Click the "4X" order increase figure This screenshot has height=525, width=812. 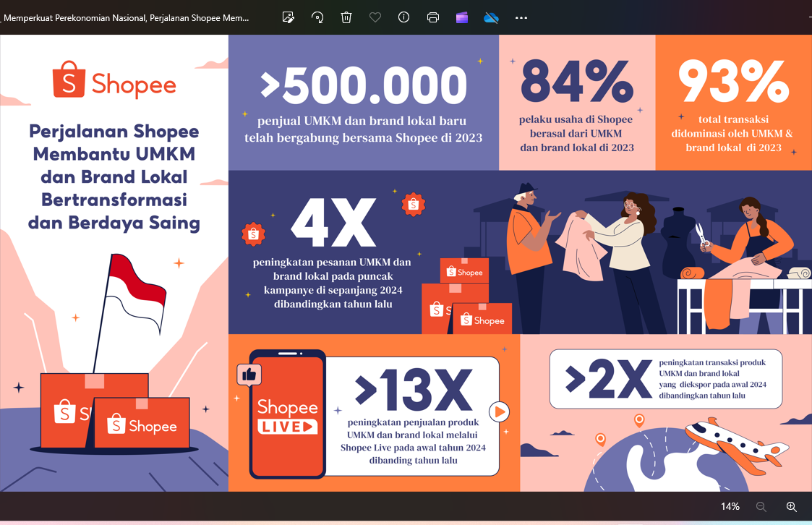pyautogui.click(x=333, y=223)
